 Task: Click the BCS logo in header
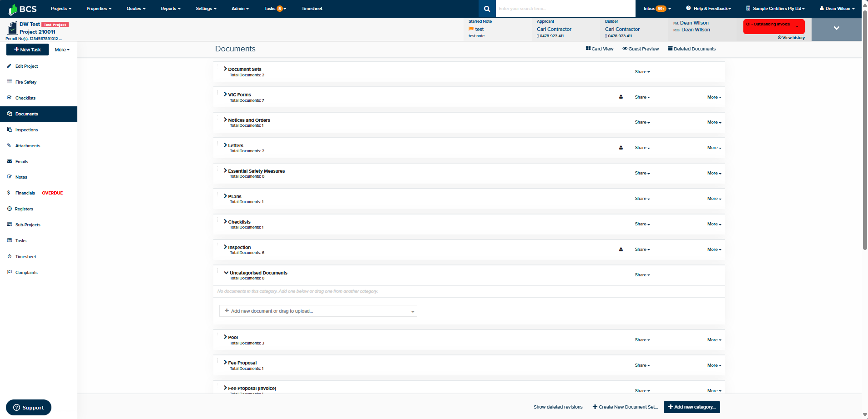pyautogui.click(x=22, y=9)
